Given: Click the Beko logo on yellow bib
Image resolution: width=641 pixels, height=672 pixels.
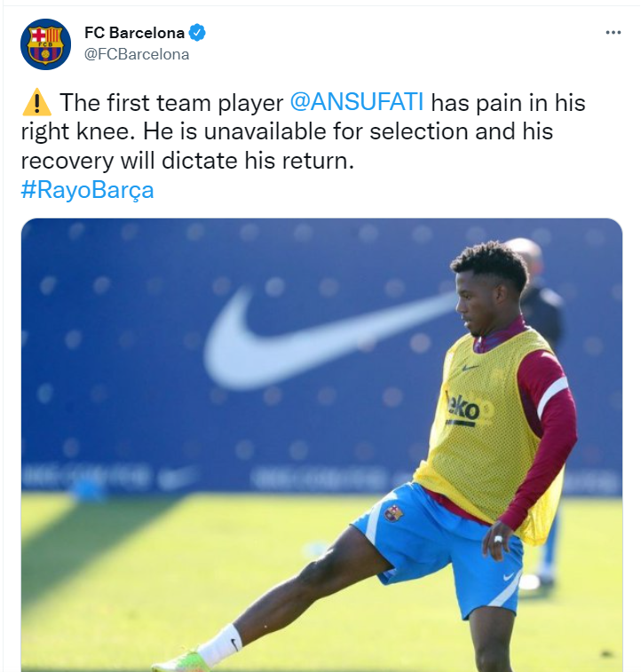Looking at the screenshot, I should coord(463,409).
